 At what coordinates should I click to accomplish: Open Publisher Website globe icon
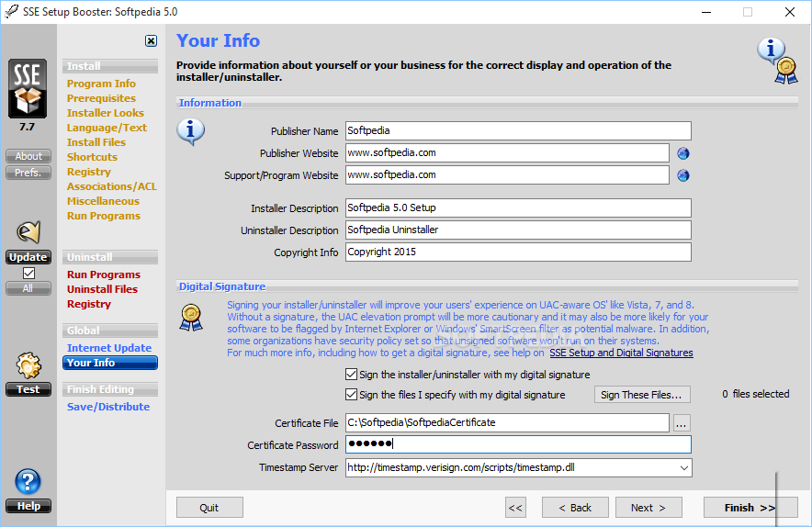point(683,153)
